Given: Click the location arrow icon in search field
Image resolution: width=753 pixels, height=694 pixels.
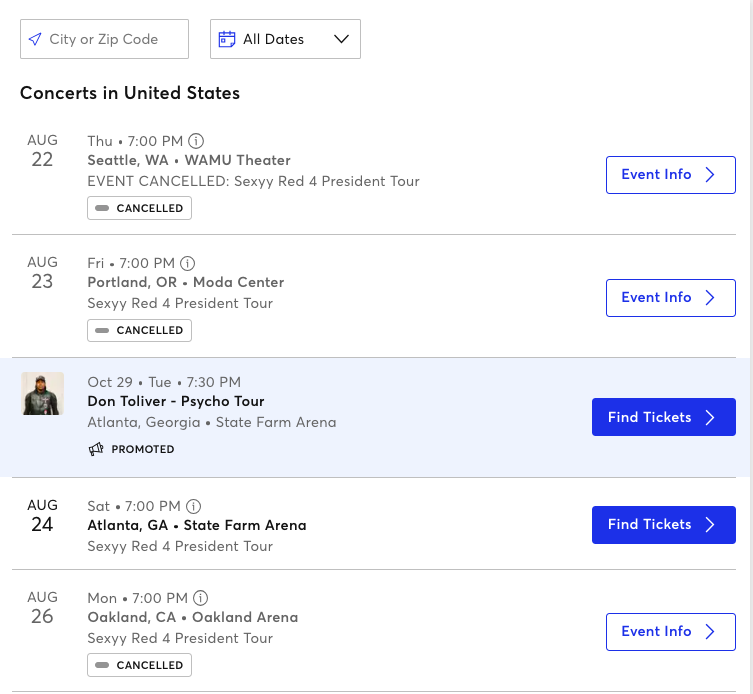Looking at the screenshot, I should pos(35,39).
